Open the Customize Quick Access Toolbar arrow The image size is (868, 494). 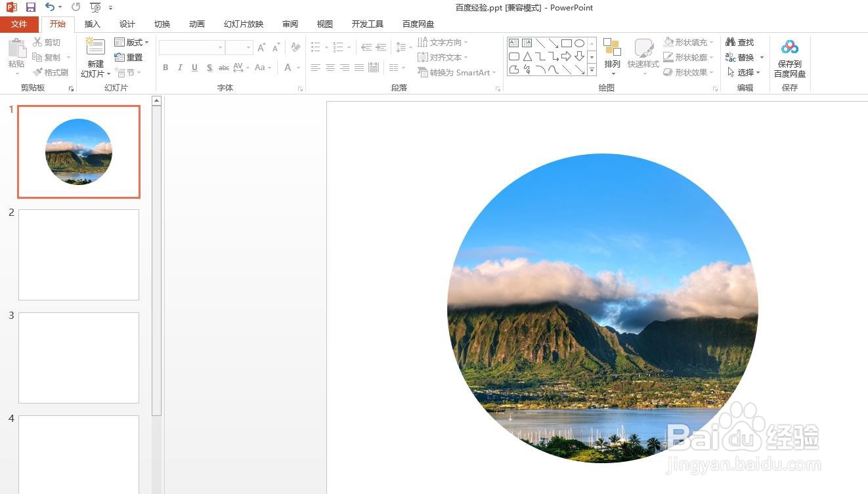(110, 8)
